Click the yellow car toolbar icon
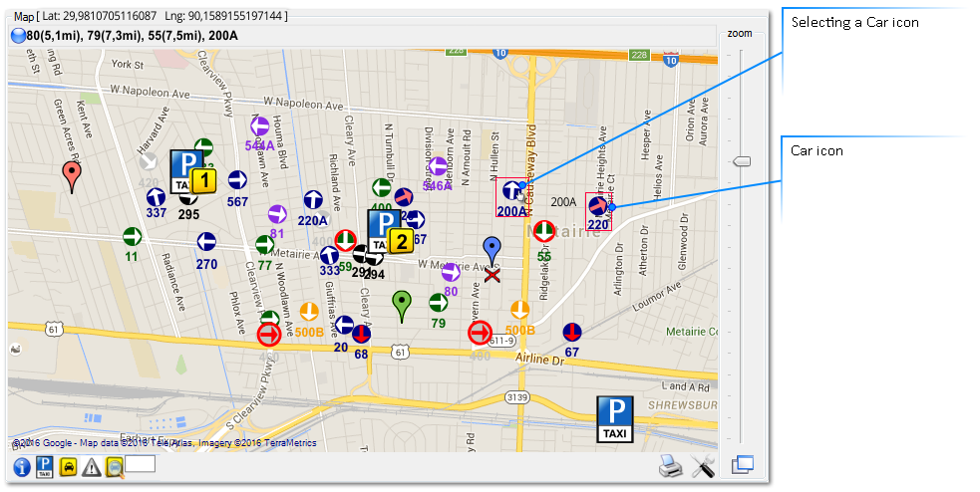This screenshot has width=980, height=492. [68, 466]
